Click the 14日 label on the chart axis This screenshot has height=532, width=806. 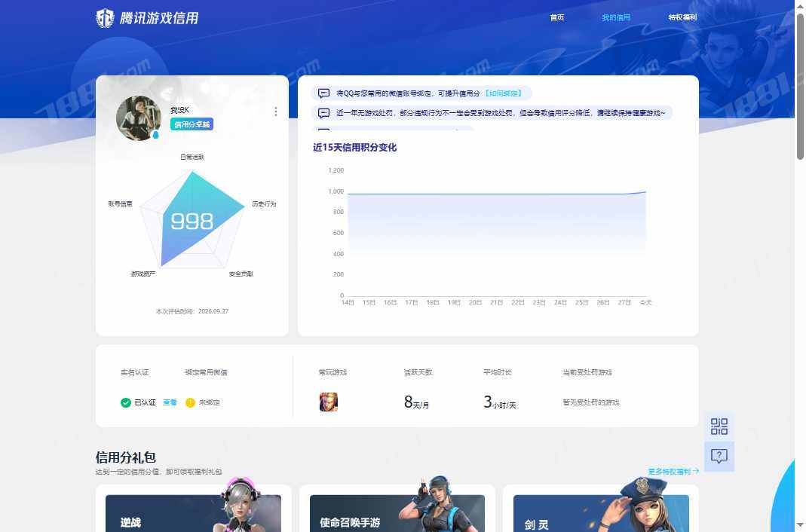coord(348,303)
